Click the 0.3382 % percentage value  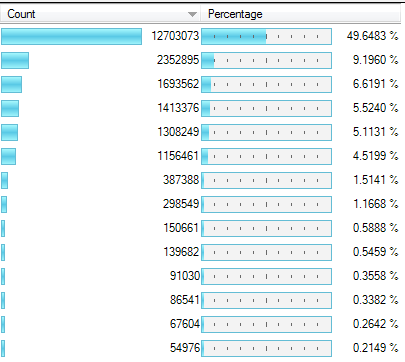[x=375, y=300]
